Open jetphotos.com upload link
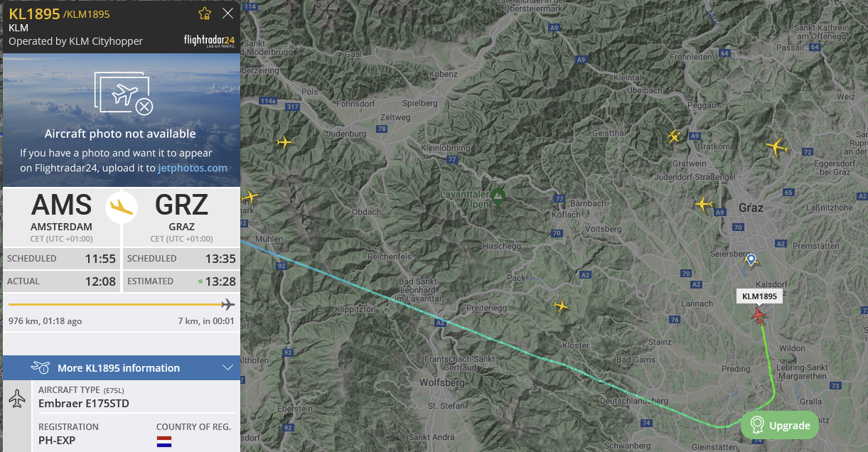868x452 pixels. pos(193,168)
